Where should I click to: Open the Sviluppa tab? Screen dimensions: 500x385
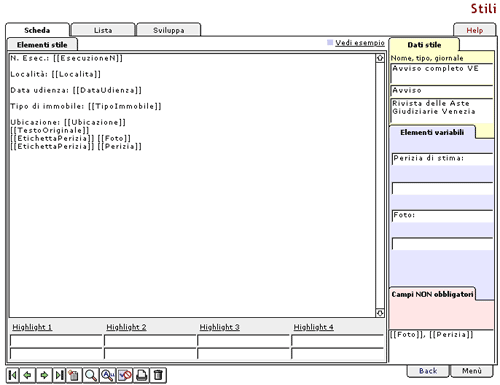coord(169,30)
